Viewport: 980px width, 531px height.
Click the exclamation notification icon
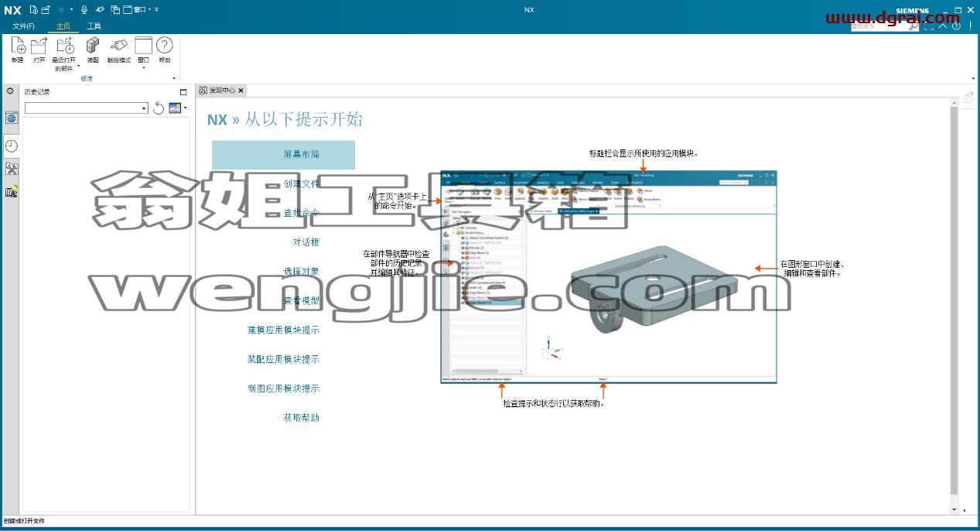coord(971,26)
